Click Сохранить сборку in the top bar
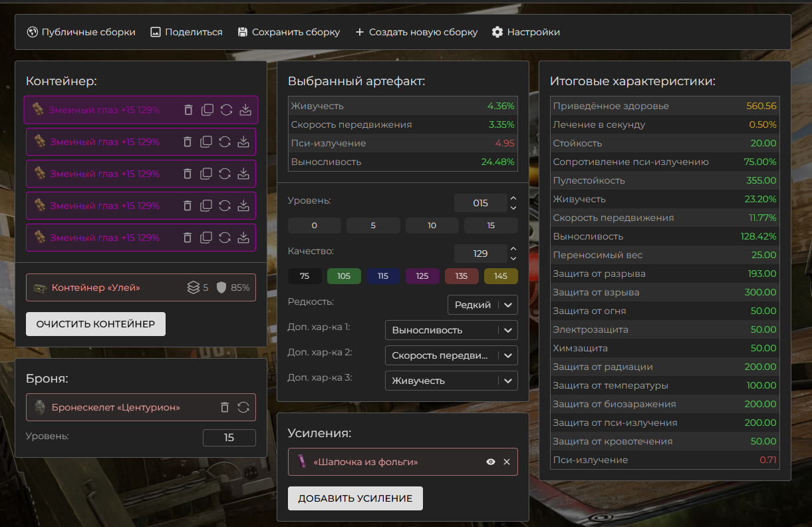The height and width of the screenshot is (527, 812). click(x=289, y=32)
